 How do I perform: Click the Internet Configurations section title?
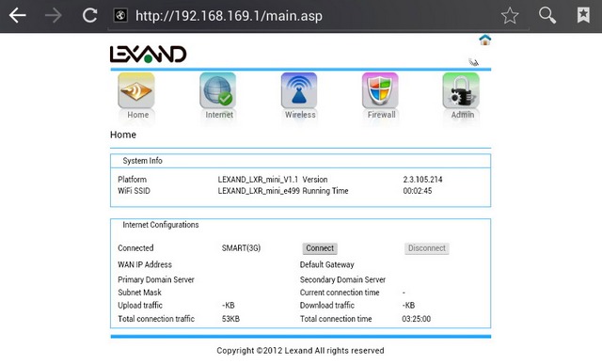[x=161, y=225]
